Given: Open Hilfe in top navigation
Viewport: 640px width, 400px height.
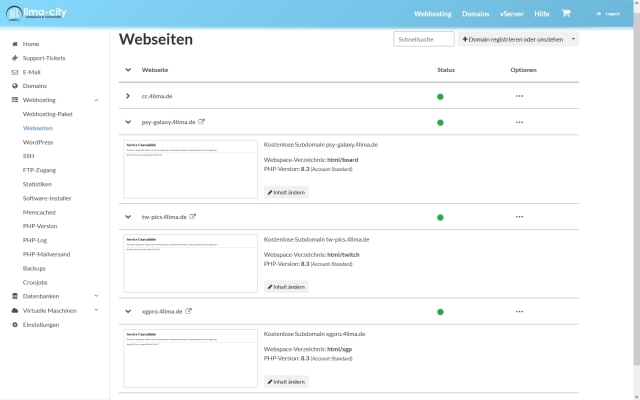Looking at the screenshot, I should [x=542, y=13].
